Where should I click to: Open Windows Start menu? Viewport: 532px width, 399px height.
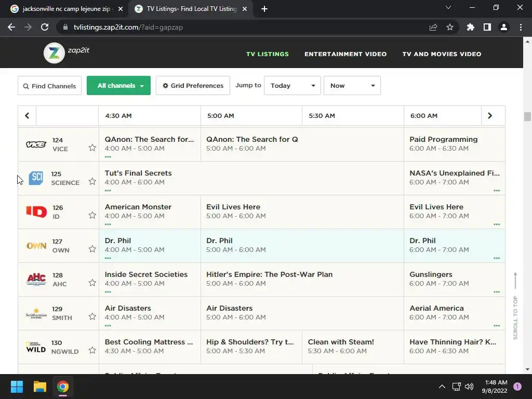17,387
